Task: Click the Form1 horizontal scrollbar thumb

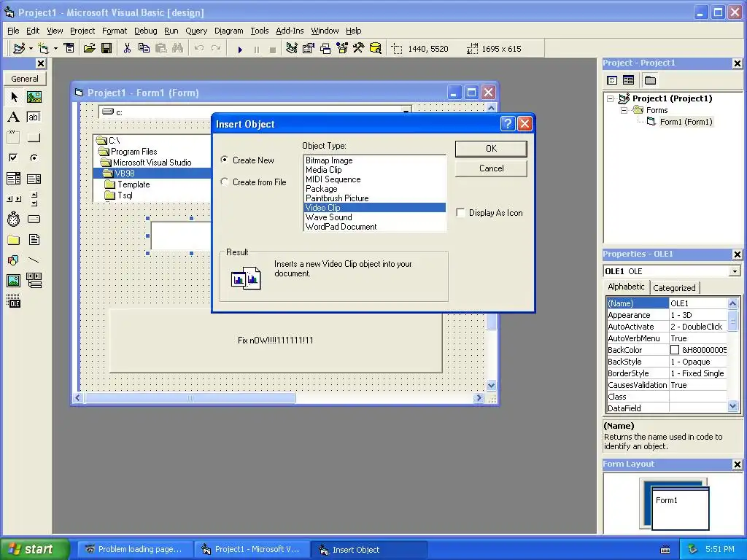Action: click(190, 398)
